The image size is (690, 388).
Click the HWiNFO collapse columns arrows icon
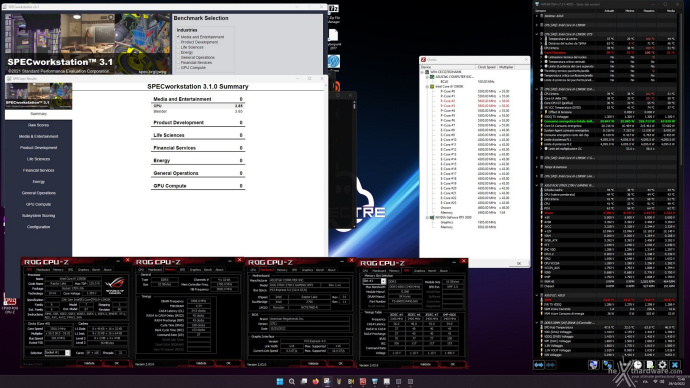[550, 365]
